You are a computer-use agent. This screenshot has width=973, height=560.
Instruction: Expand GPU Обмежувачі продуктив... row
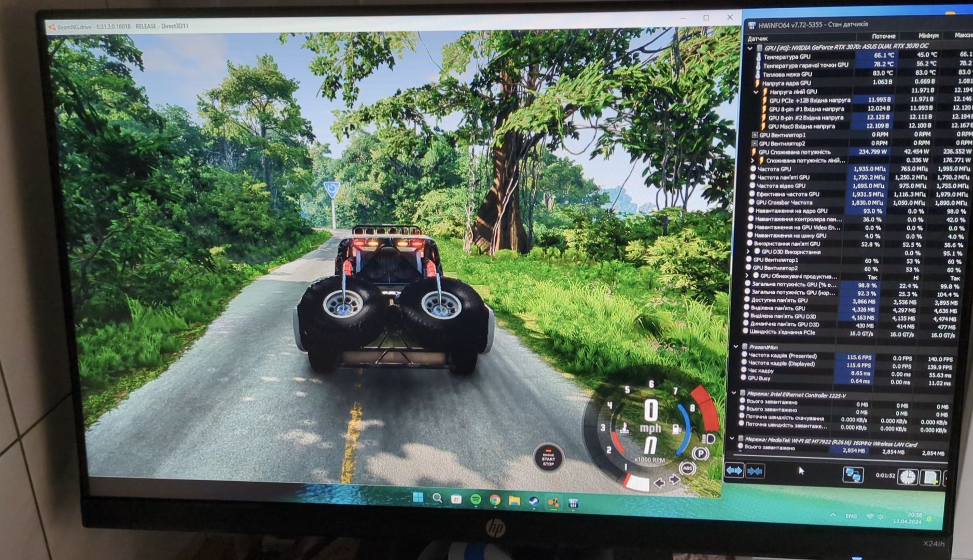pos(747,276)
